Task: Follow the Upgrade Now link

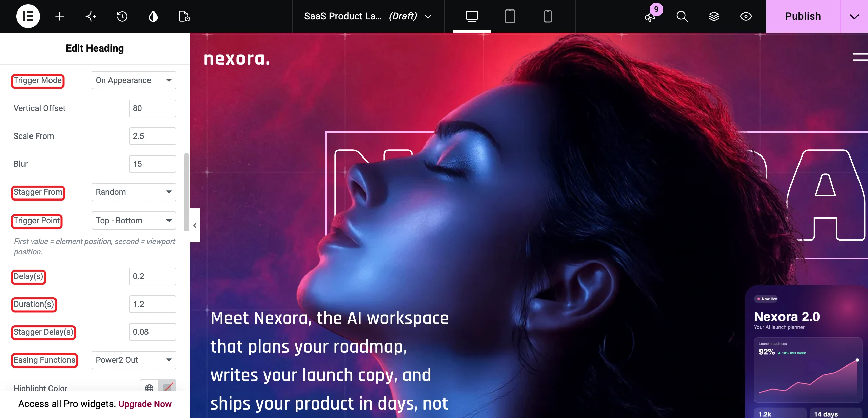Action: 145,404
